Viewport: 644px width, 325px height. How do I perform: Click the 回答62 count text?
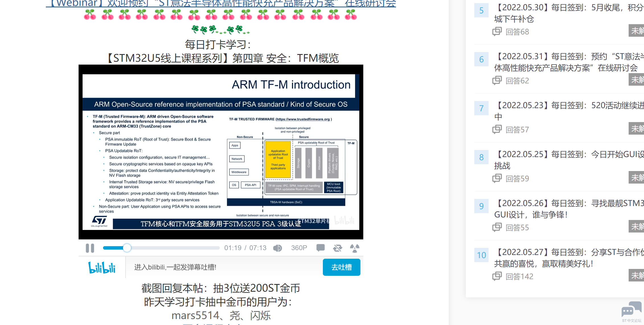(x=517, y=81)
